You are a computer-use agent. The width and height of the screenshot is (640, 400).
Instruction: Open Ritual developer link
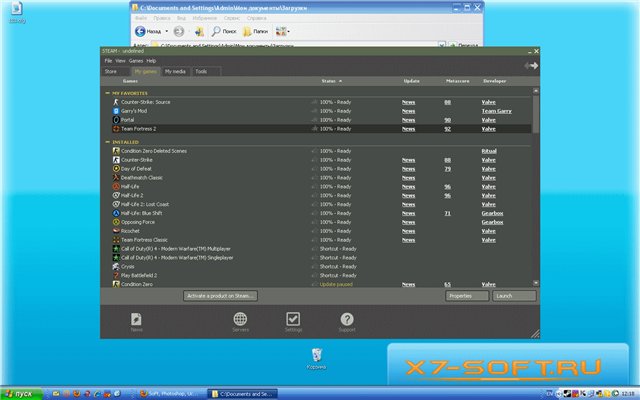point(489,151)
